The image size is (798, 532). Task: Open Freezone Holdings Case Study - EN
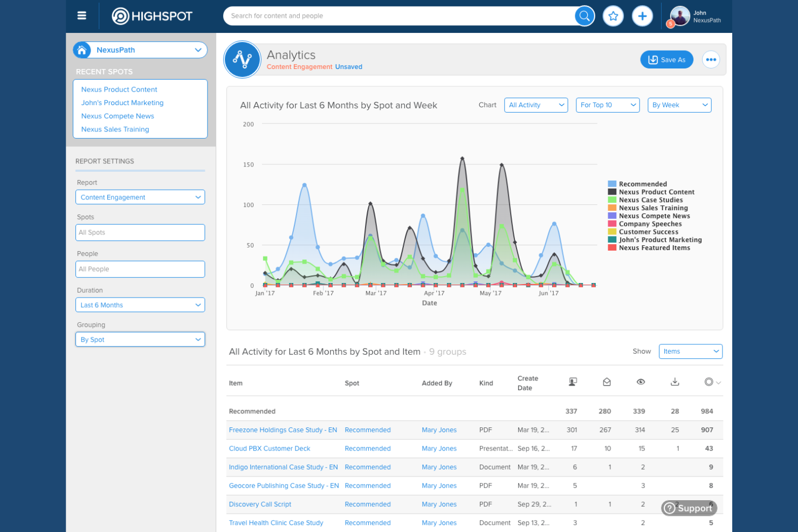click(x=283, y=430)
